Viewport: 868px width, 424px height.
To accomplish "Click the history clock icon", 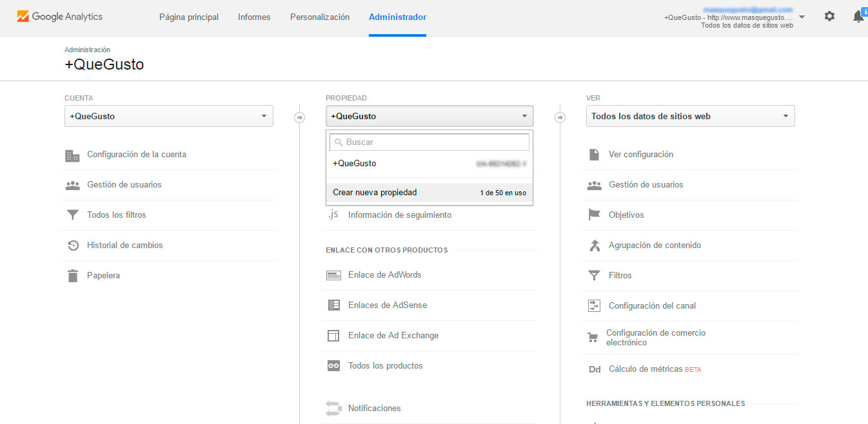I will pyautogui.click(x=73, y=246).
